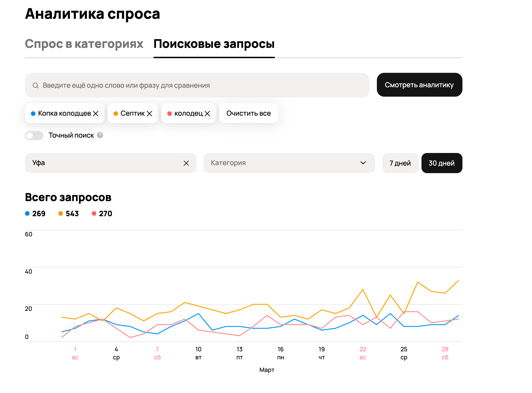The width and height of the screenshot is (532, 393).
Task: Remove the Копка колодцев tag
Action: (96, 113)
